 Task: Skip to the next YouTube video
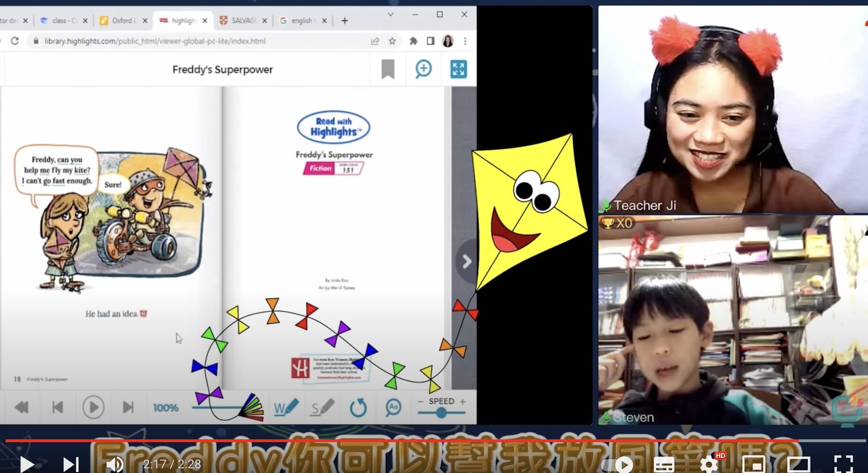[71, 464]
